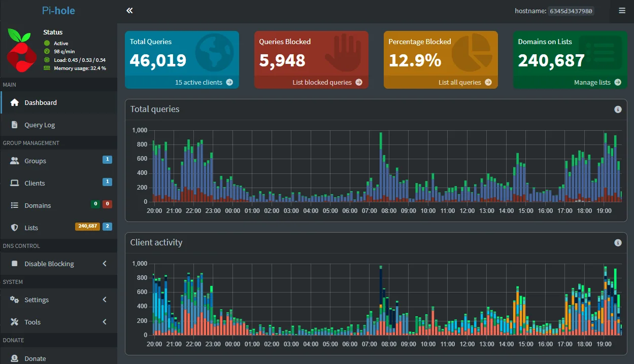This screenshot has width=634, height=364.
Task: Click info icon on Total queries chart
Action: click(x=618, y=109)
